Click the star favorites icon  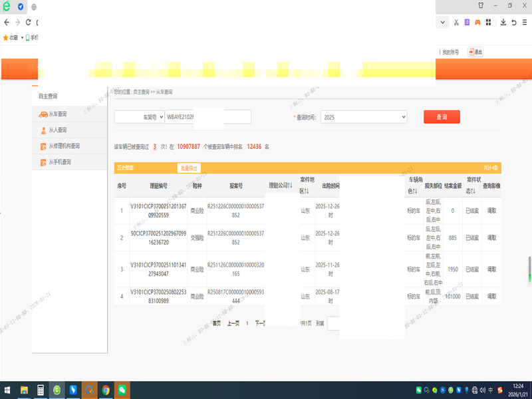(x=6, y=37)
